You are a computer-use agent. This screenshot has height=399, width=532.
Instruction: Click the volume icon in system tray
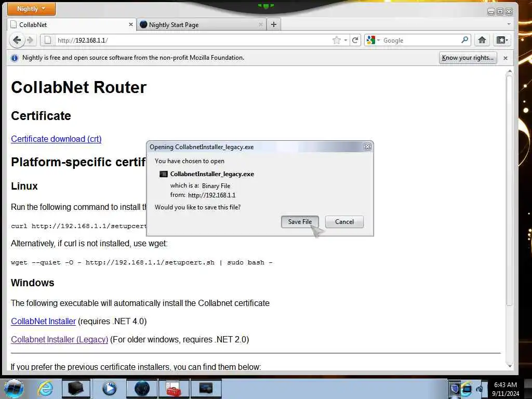480,390
